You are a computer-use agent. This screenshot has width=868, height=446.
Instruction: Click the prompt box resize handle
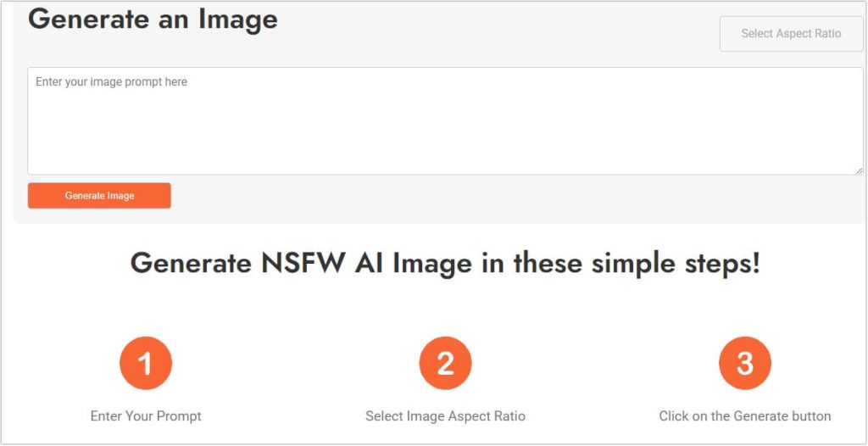pyautogui.click(x=859, y=170)
